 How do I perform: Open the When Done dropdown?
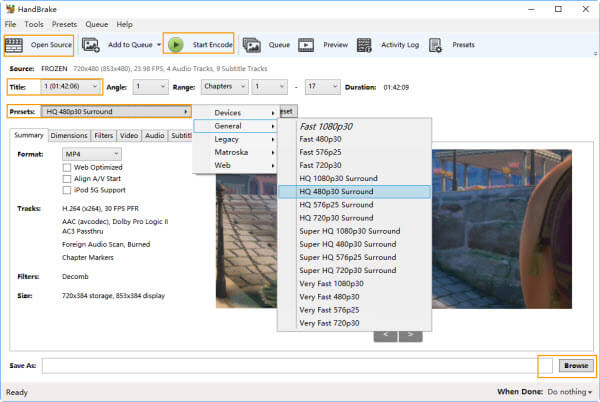[x=567, y=392]
